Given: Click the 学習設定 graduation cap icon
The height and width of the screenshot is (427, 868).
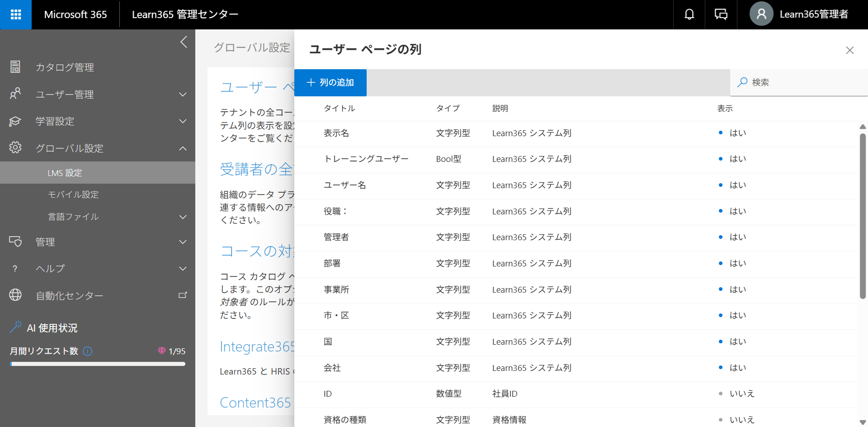Looking at the screenshot, I should 15,121.
